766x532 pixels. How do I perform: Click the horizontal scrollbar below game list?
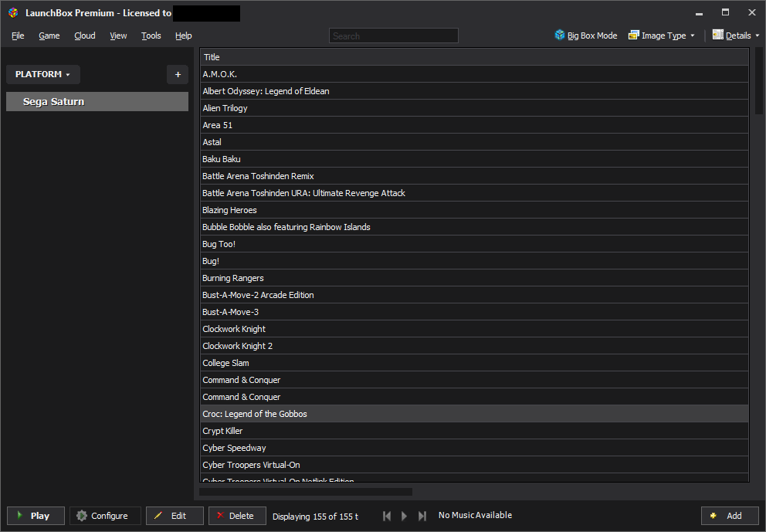tap(306, 492)
